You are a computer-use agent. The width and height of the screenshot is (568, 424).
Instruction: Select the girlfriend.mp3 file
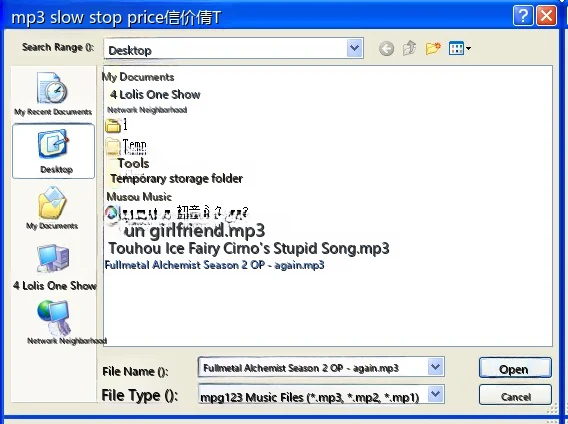(195, 231)
